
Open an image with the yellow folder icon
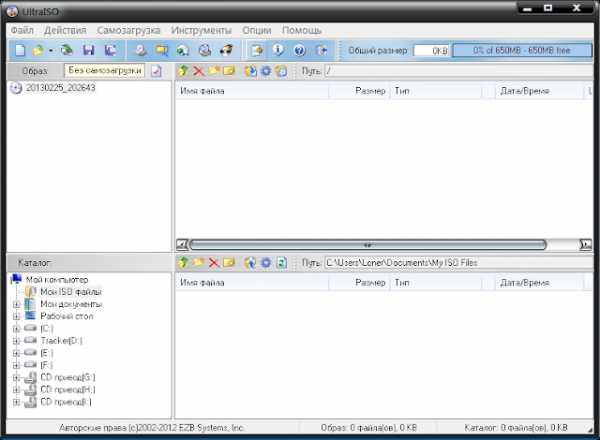click(x=38, y=50)
